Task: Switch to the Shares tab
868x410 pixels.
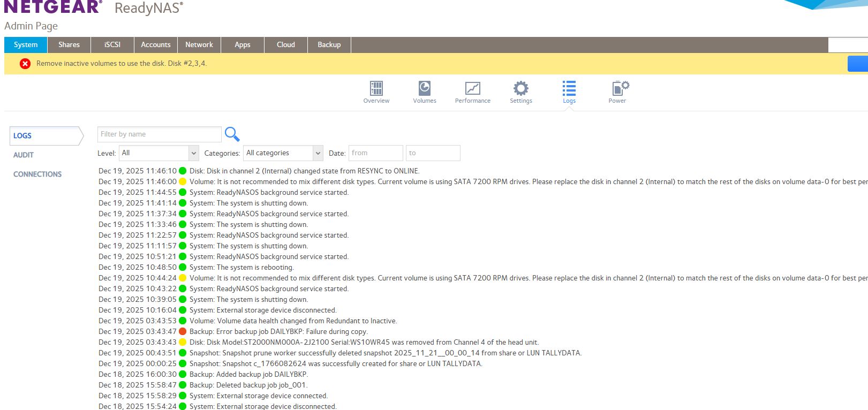Action: [x=69, y=45]
